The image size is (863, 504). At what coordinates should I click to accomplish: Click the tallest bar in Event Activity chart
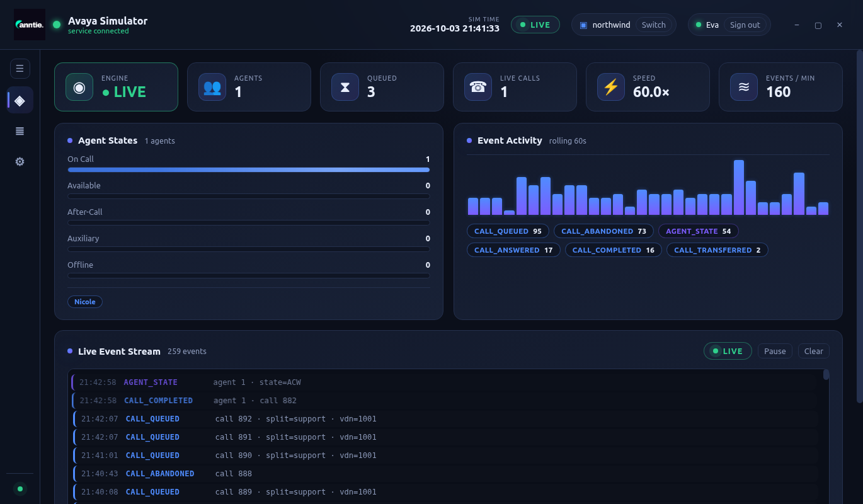(739, 188)
